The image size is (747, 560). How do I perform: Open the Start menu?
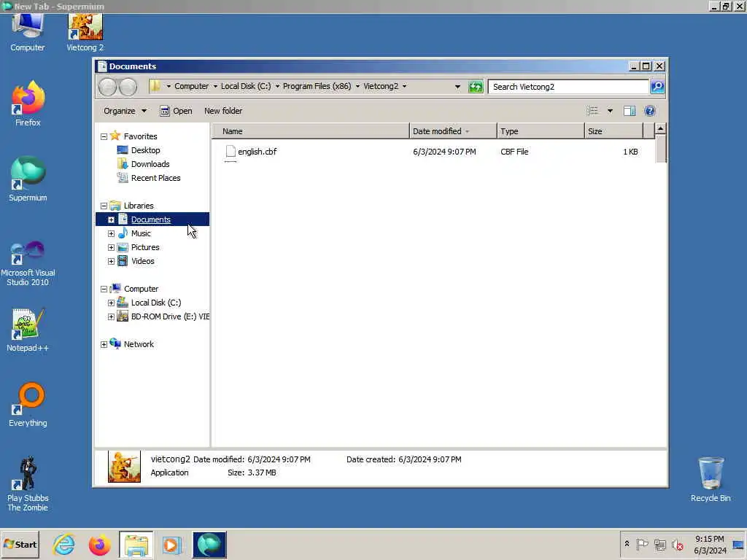(x=20, y=544)
